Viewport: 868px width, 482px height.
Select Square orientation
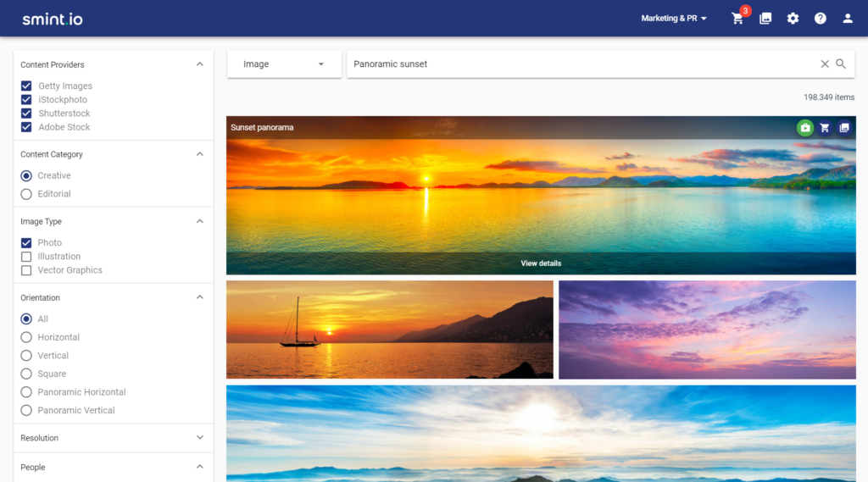click(x=26, y=374)
